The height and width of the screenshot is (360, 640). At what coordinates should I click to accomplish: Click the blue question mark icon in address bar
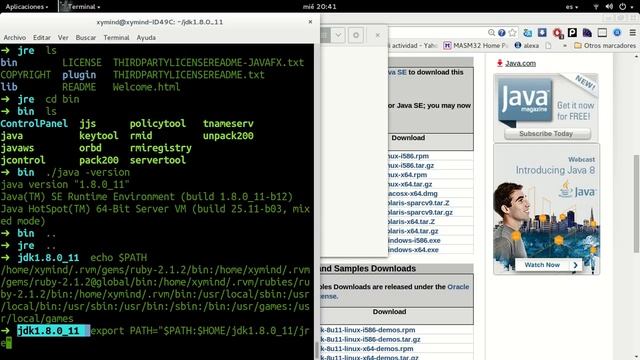[502, 33]
